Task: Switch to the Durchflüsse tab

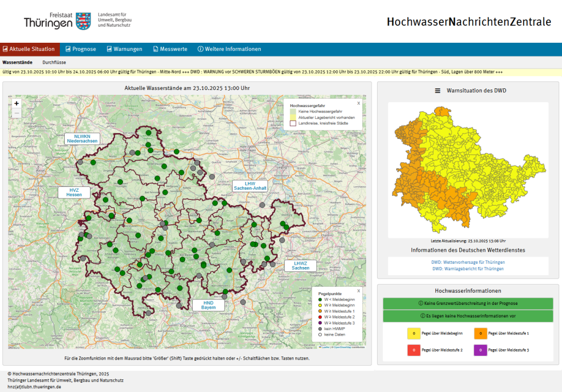Action: coord(54,62)
